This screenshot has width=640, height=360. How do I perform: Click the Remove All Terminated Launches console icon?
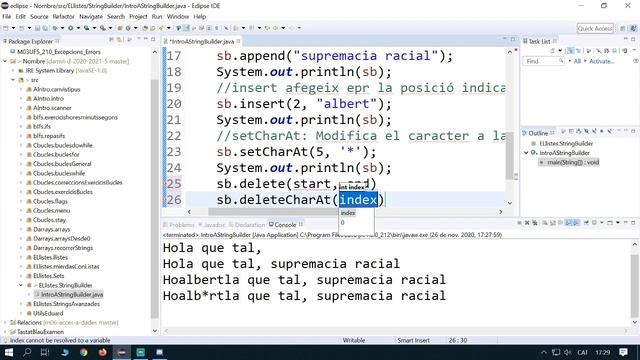(x=535, y=223)
